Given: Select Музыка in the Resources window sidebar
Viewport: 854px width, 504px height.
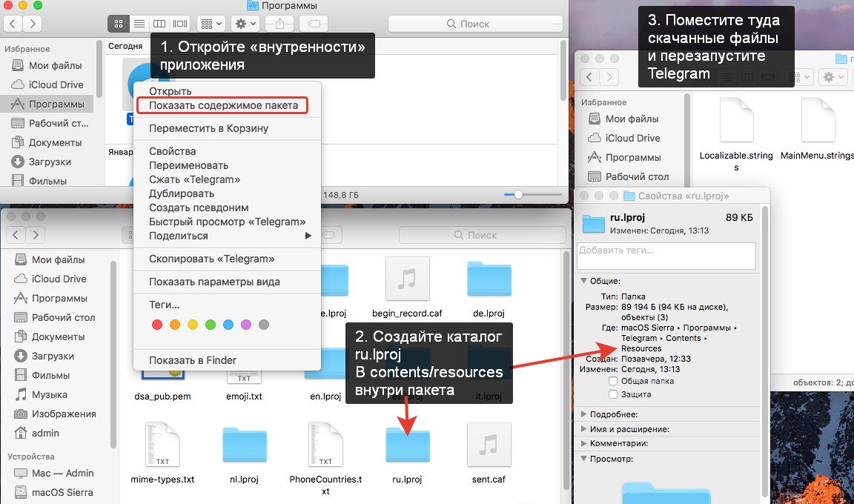Looking at the screenshot, I should [49, 394].
